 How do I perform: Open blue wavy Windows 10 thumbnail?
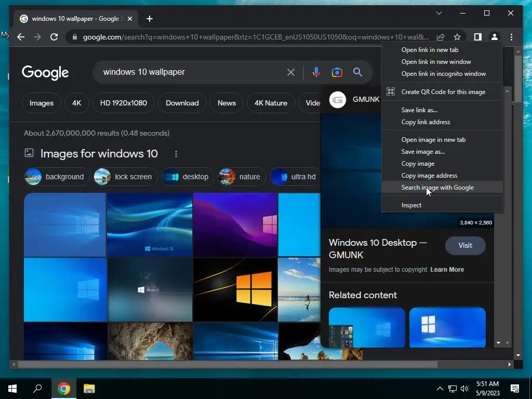click(x=150, y=224)
